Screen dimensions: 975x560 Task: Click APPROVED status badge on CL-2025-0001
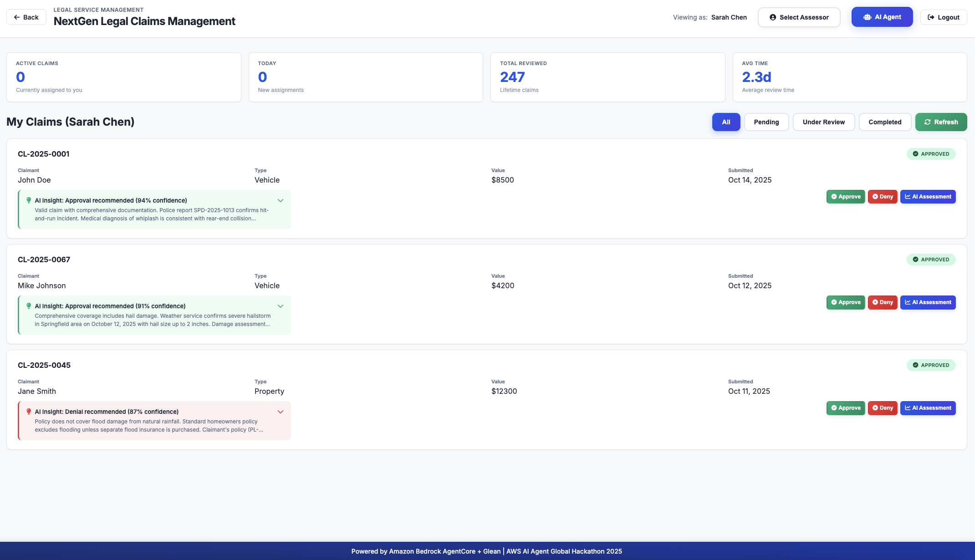tap(931, 154)
